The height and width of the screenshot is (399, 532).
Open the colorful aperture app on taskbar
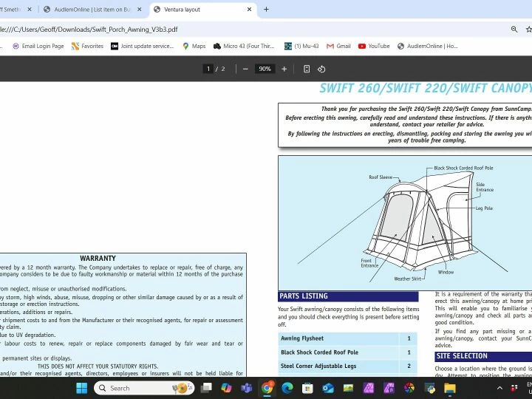pos(409,388)
